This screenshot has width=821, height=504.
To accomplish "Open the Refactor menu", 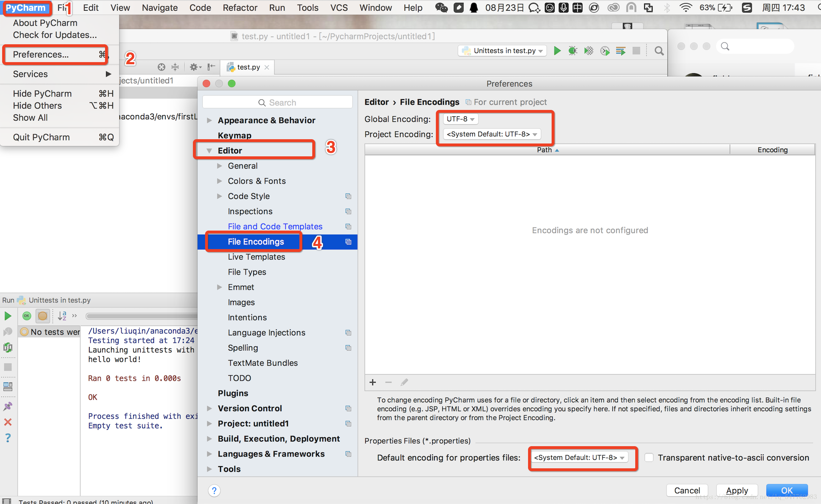I will (x=240, y=7).
